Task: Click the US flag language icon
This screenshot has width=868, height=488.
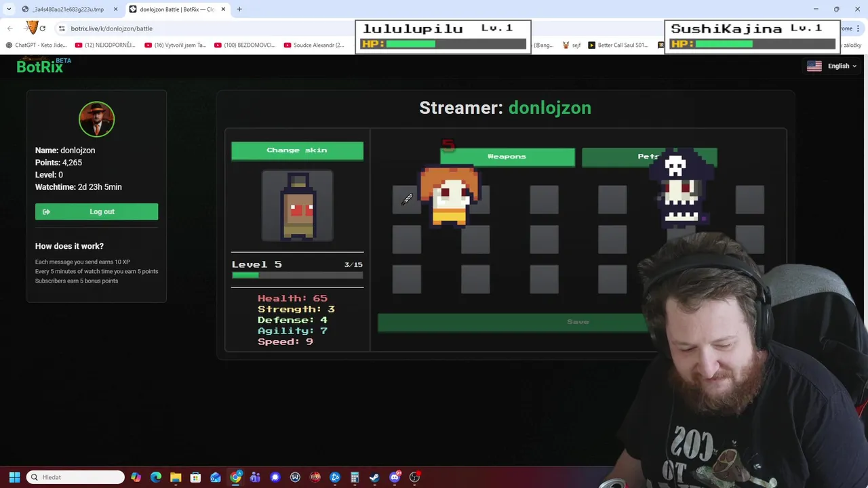Action: pyautogui.click(x=814, y=66)
